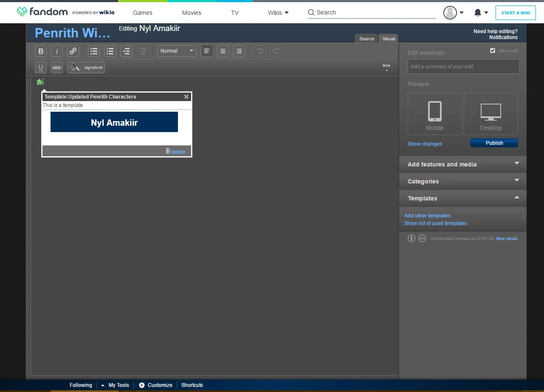This screenshot has width=544, height=392.
Task: Uncheck the Minor edit checkbox
Action: [x=493, y=51]
